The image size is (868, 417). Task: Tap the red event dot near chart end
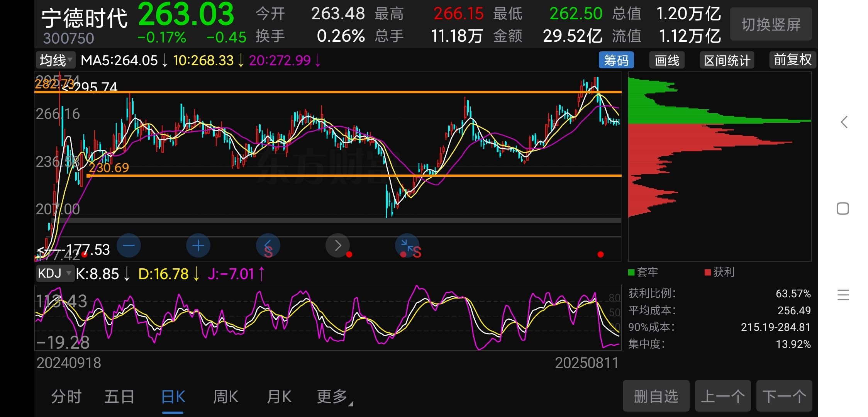click(x=600, y=254)
